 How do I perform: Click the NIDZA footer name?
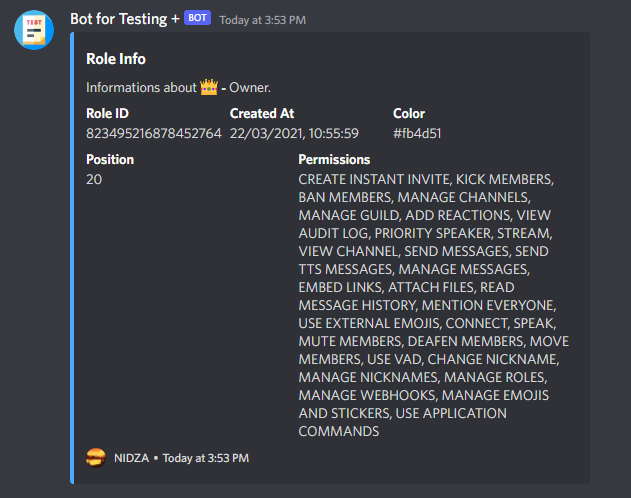coord(131,458)
